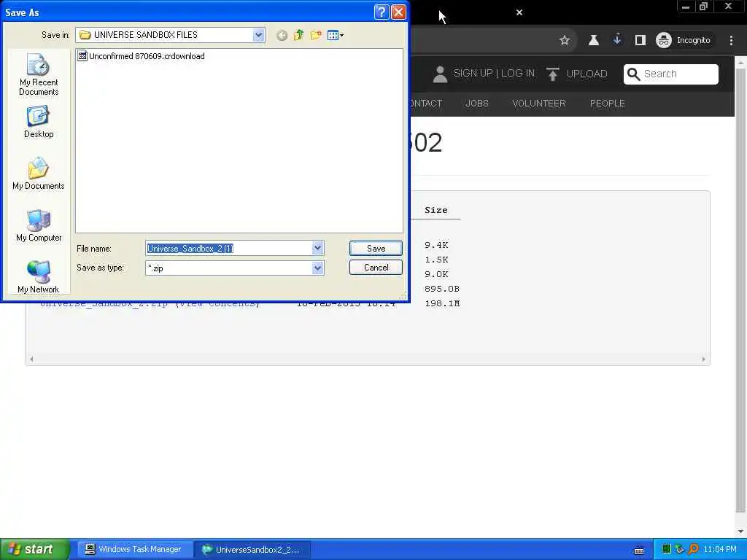The height and width of the screenshot is (560, 747).
Task: Click the on-screen keyboard tray icon
Action: pos(639,550)
